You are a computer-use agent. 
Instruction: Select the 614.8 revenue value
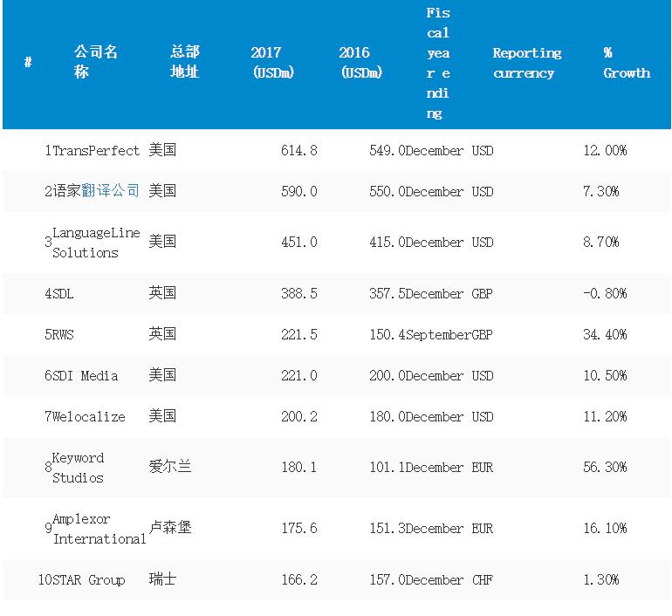tap(299, 150)
